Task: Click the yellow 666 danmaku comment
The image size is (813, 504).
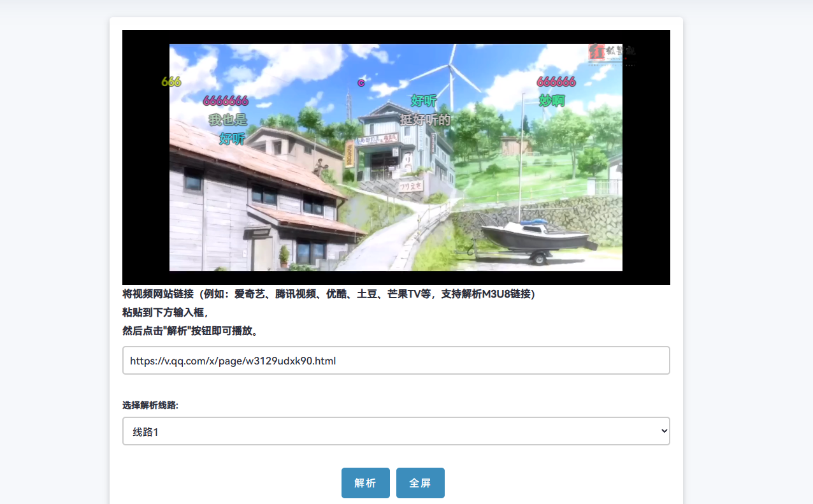Action: click(171, 81)
